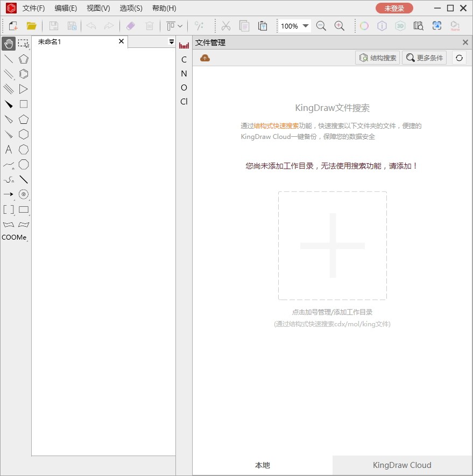Screen dimensions: 473x476
Task: Click the plus box to add directory
Action: click(x=333, y=246)
